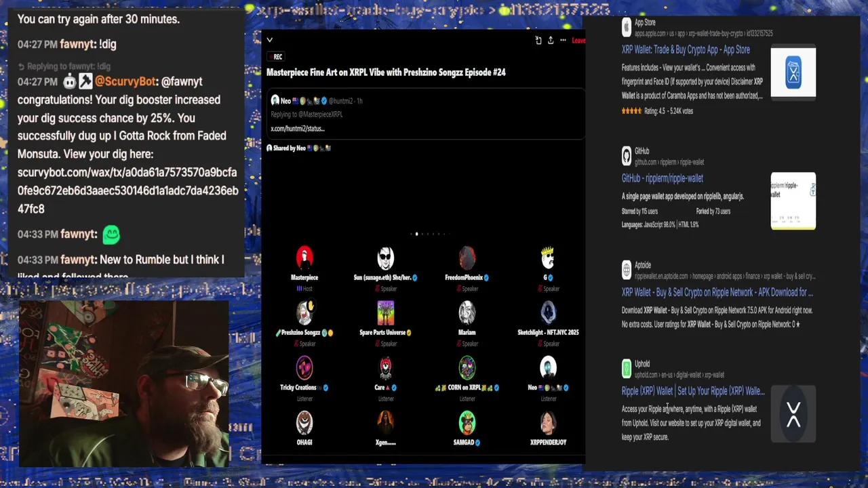
Task: Open the XRPPENDERJOY listener avatar
Action: point(548,422)
